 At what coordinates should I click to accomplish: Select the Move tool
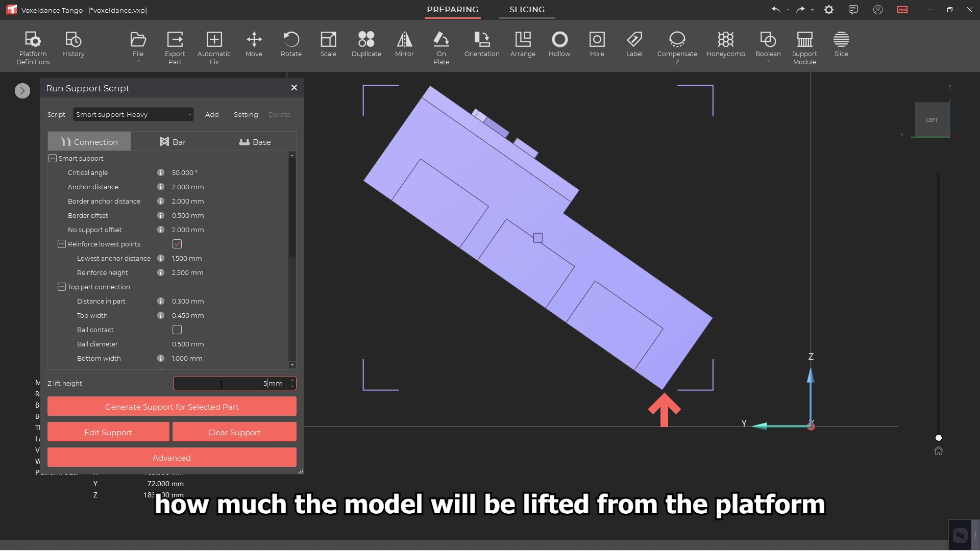pyautogui.click(x=254, y=46)
